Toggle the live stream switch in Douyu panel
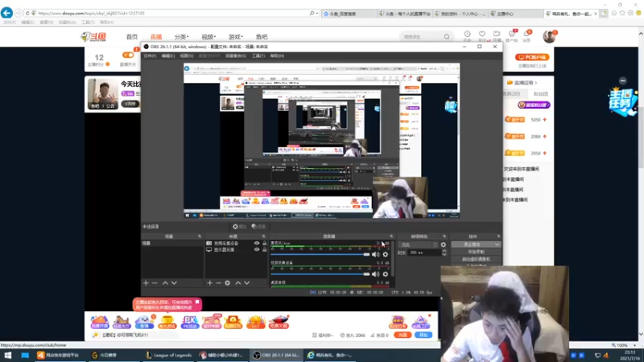Screen dimensions: 644x362 (128, 55)
